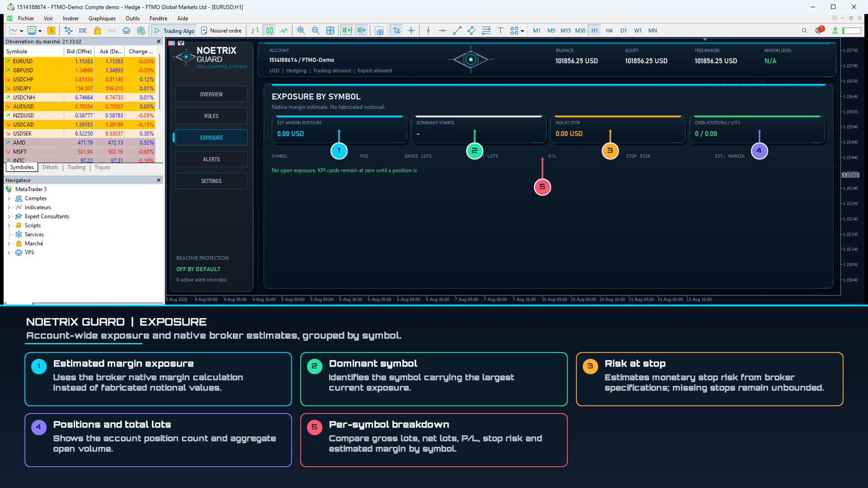
Task: Click the Market shopping bag icon
Action: 97,31
